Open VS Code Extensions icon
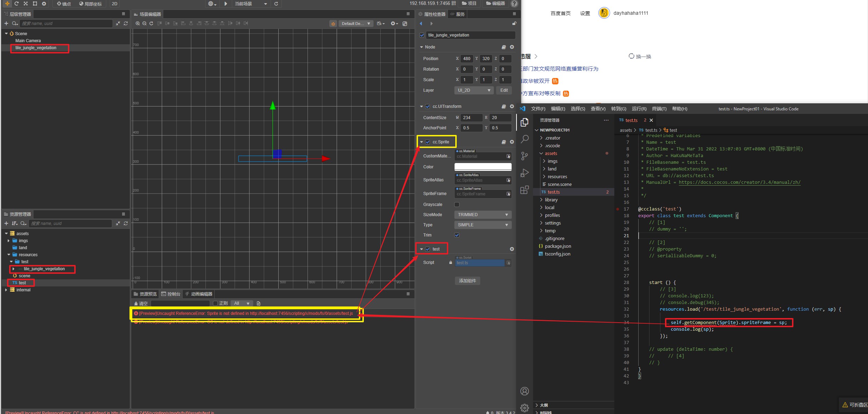Image resolution: width=868 pixels, height=414 pixels. 524,190
